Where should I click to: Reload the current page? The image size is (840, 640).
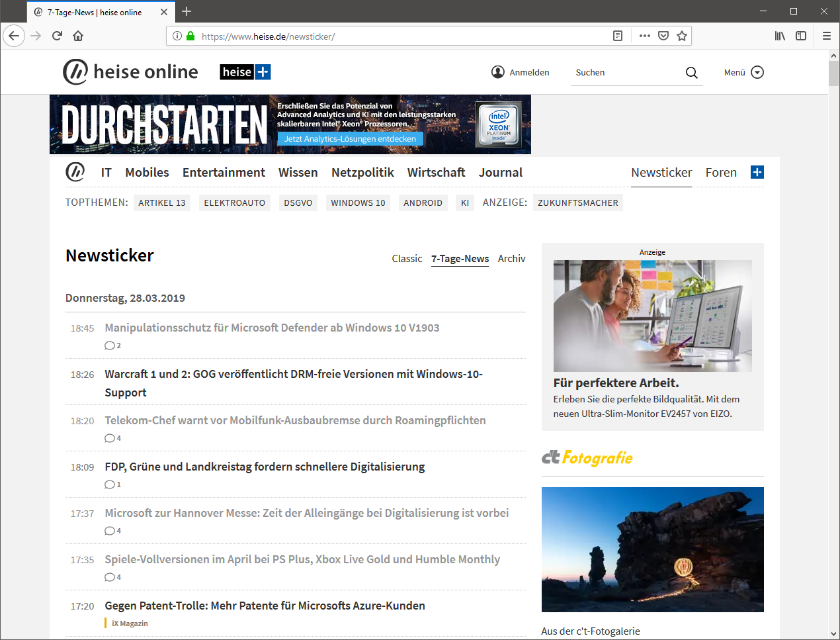coord(57,36)
